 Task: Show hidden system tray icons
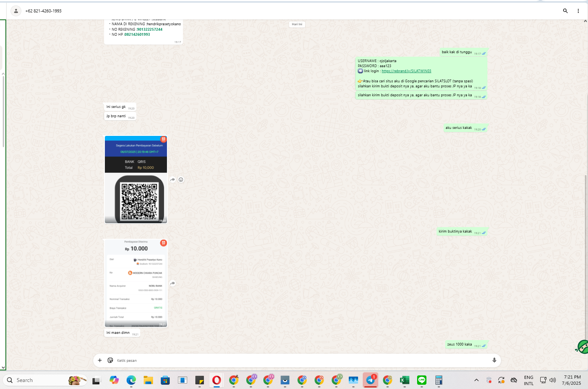(x=477, y=380)
